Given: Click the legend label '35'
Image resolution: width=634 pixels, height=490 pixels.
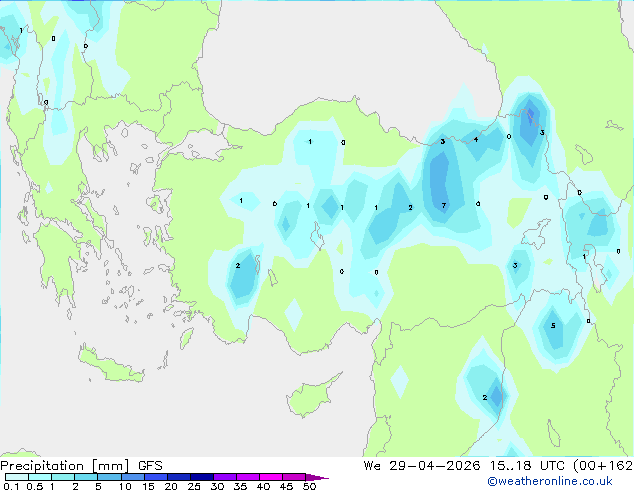Looking at the screenshot, I should [x=240, y=486].
